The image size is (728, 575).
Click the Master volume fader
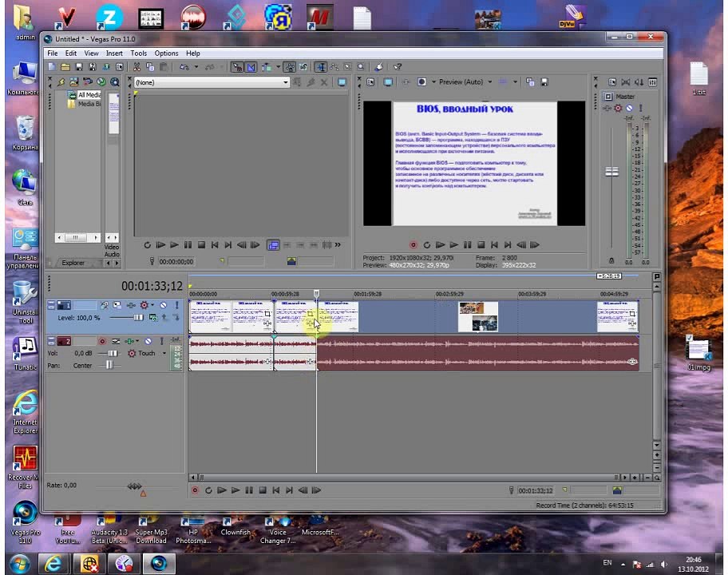point(612,172)
